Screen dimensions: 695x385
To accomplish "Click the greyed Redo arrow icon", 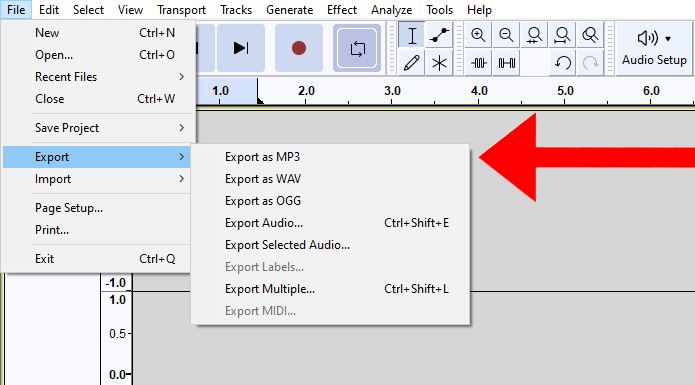I will click(x=590, y=63).
